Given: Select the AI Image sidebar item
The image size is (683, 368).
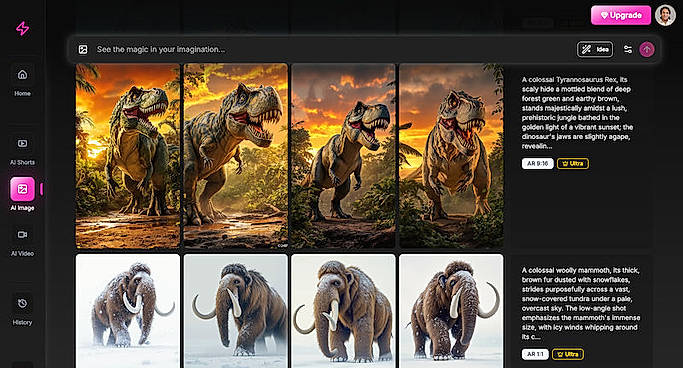Looking at the screenshot, I should pyautogui.click(x=22, y=194).
